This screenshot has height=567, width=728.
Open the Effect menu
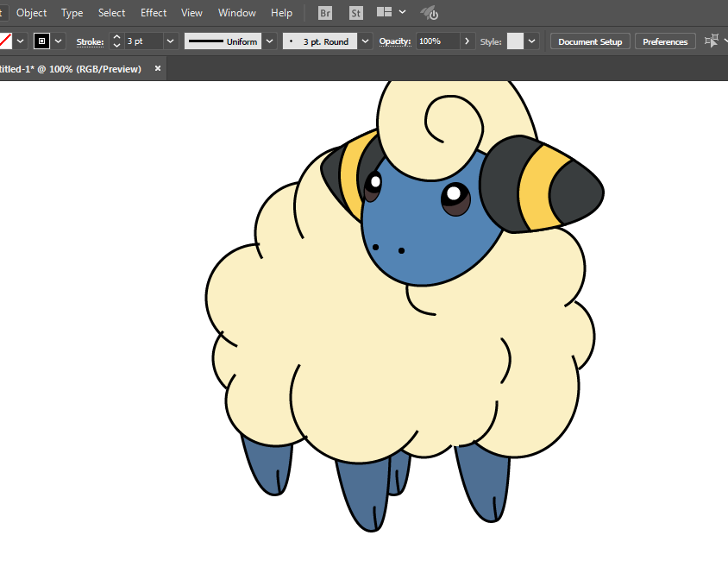[x=154, y=13]
